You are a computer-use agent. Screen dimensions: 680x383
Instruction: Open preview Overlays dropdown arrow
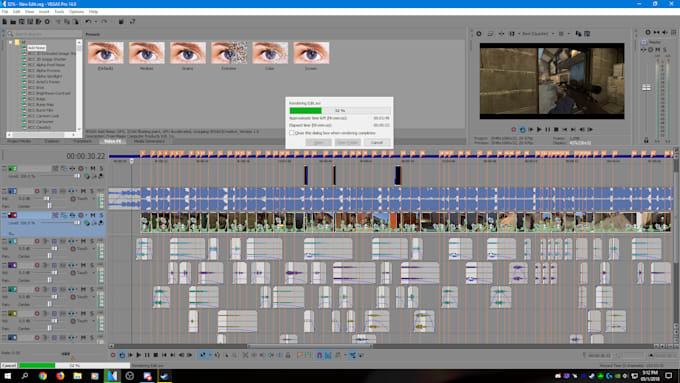(569, 33)
